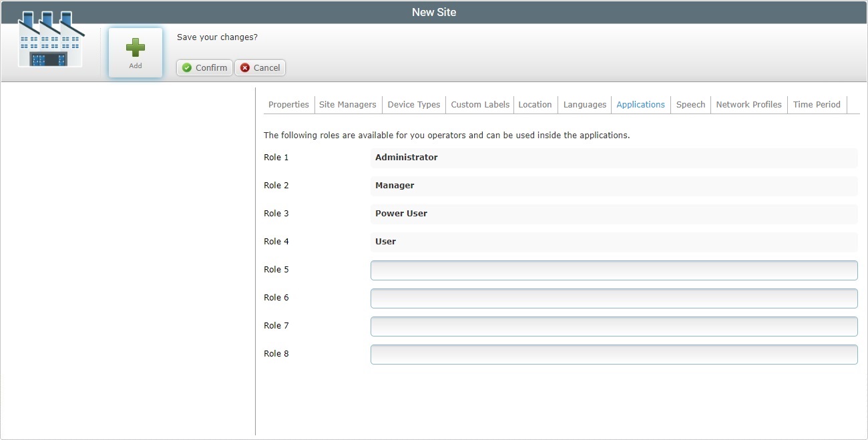The image size is (868, 440).
Task: Switch to the Properties tab
Action: (288, 104)
